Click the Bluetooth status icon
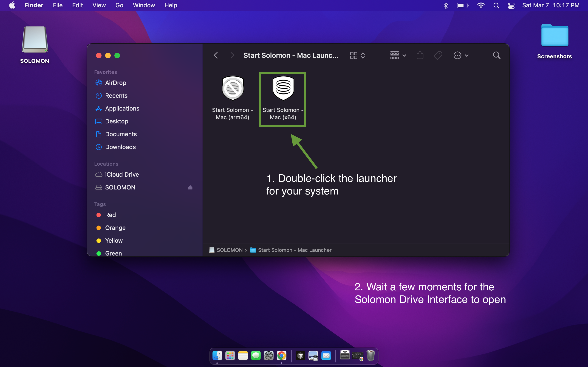588x367 pixels. (446, 5)
